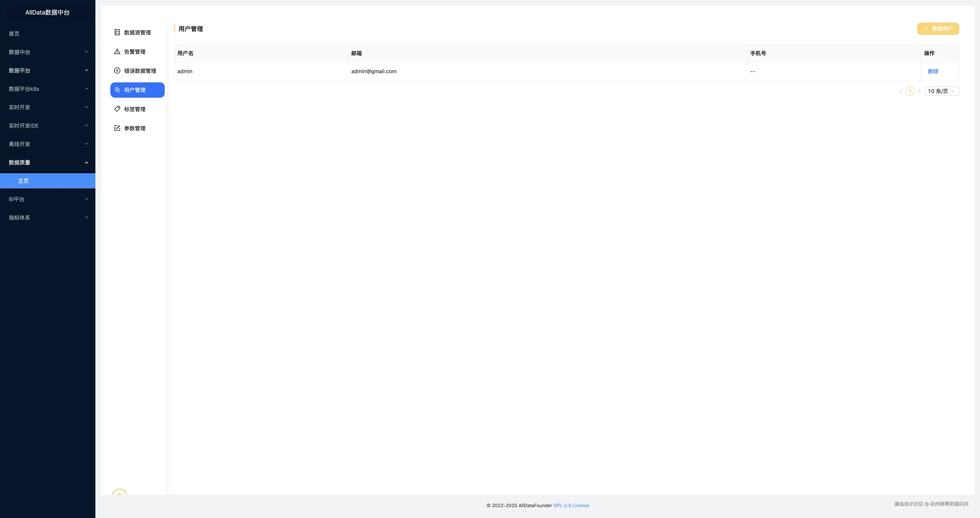Click the parameter management edit icon
This screenshot has height=518, width=980.
[x=117, y=128]
